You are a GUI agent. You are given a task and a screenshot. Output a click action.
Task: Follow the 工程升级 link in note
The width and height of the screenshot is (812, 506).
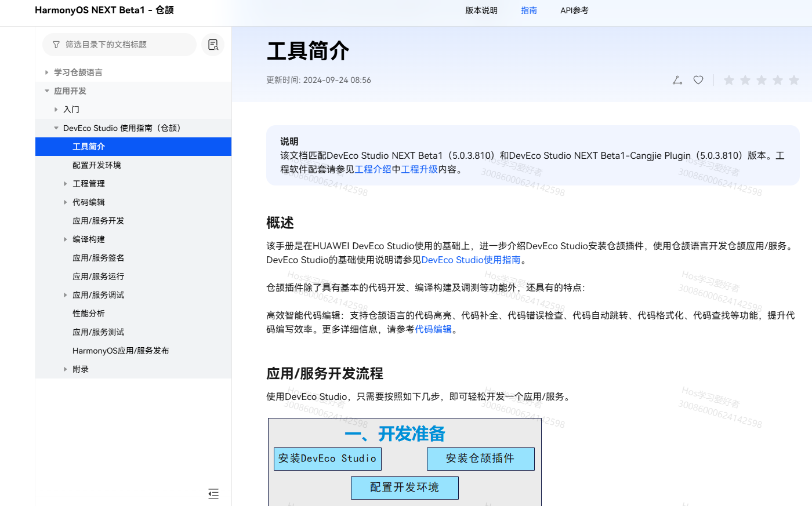(x=419, y=169)
